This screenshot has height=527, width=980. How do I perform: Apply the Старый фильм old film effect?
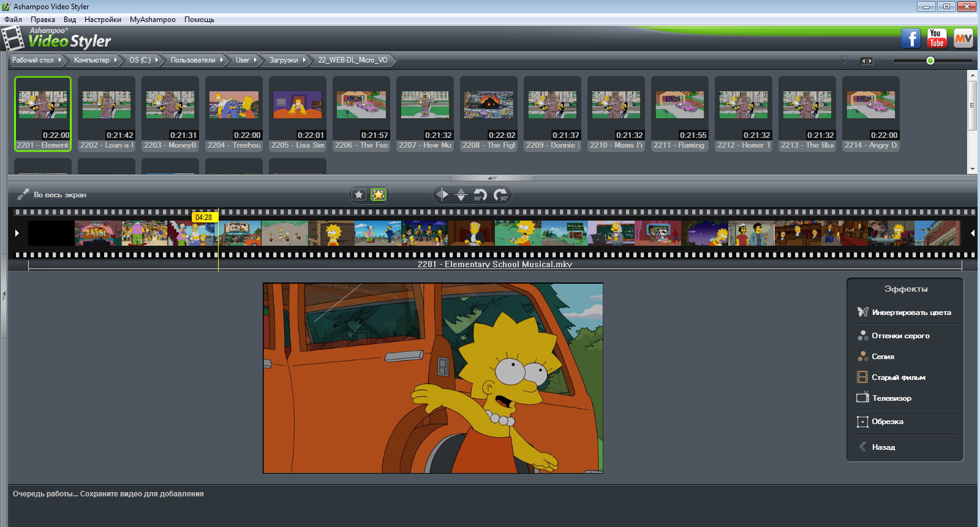891,377
